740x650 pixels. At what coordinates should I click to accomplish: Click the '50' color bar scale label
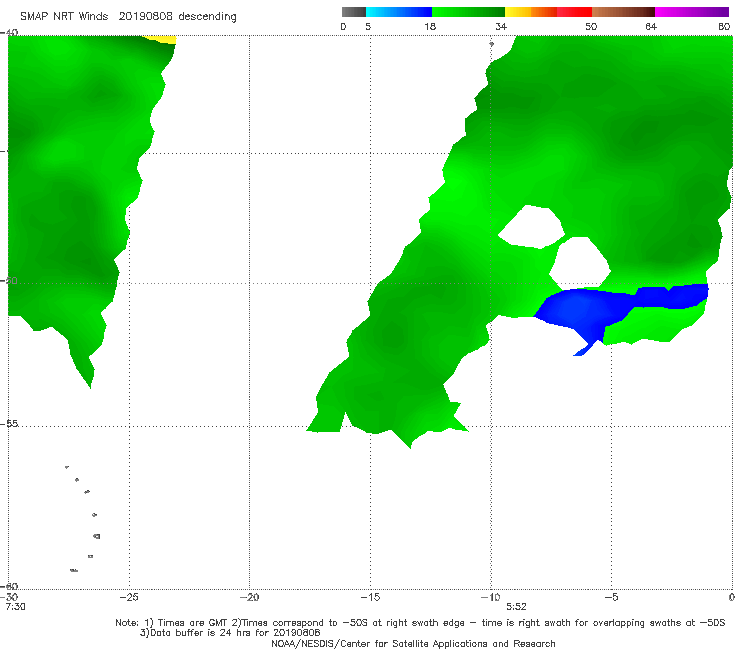pyautogui.click(x=591, y=27)
